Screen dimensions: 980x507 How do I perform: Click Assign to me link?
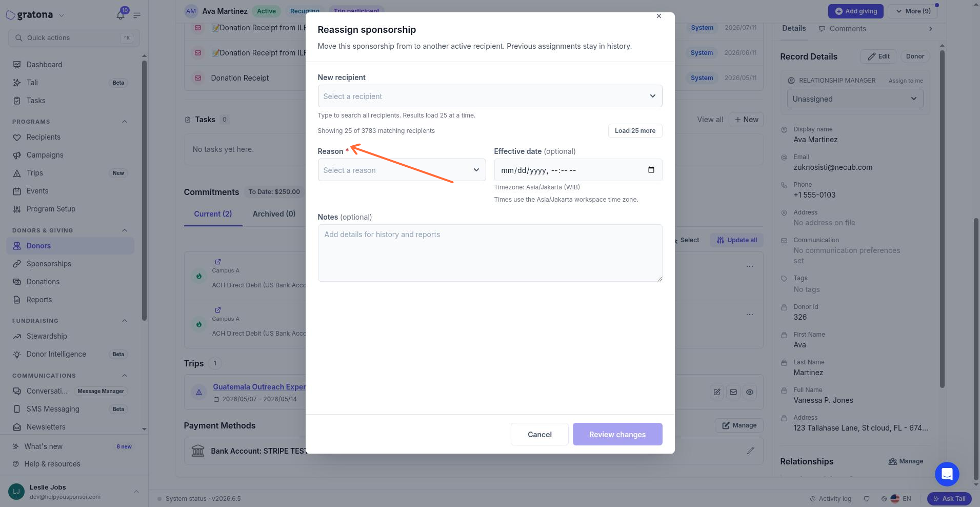pos(906,81)
